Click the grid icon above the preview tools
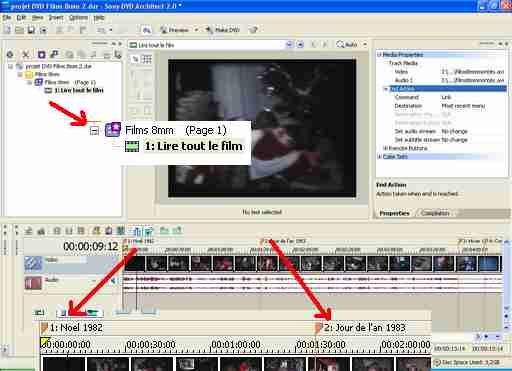Viewport: 512px width, 371px height. tap(147, 59)
